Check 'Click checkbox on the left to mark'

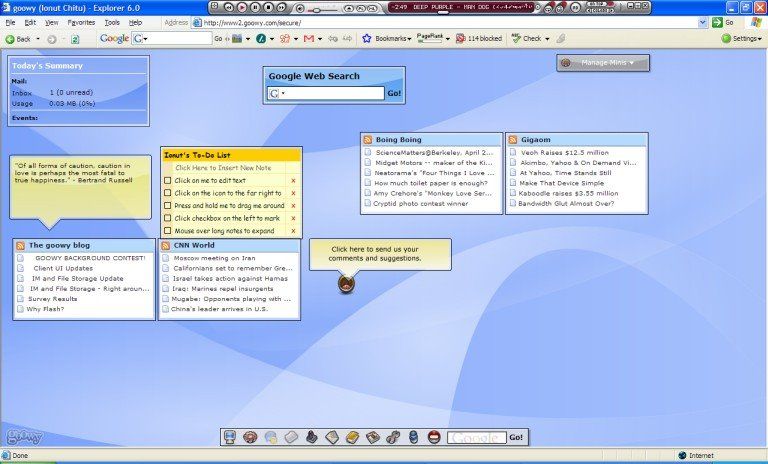pyautogui.click(x=168, y=218)
